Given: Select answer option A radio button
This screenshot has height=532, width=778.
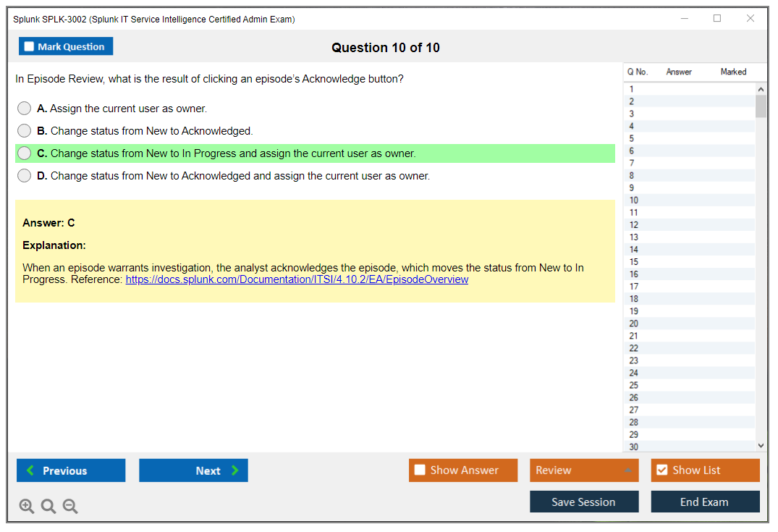Looking at the screenshot, I should [25, 109].
